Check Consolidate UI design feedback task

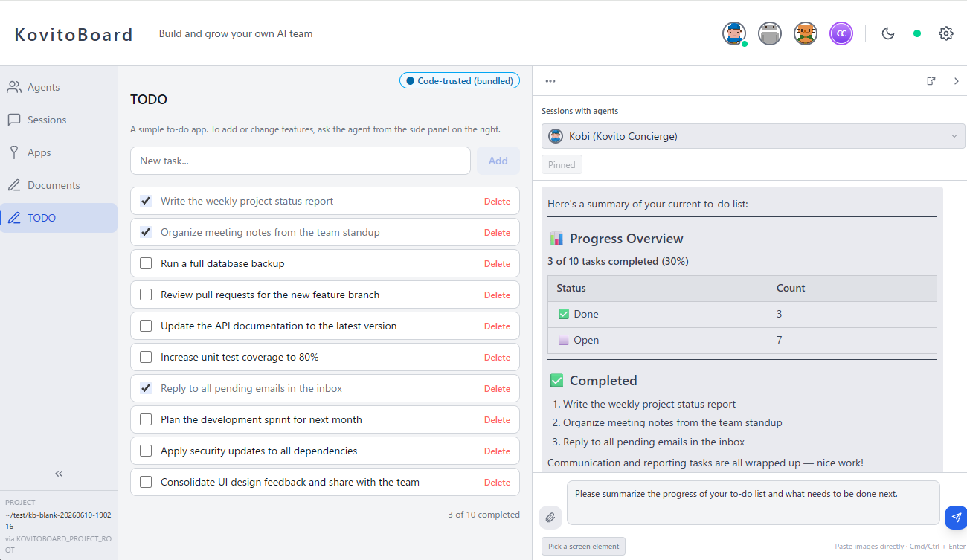(x=146, y=482)
